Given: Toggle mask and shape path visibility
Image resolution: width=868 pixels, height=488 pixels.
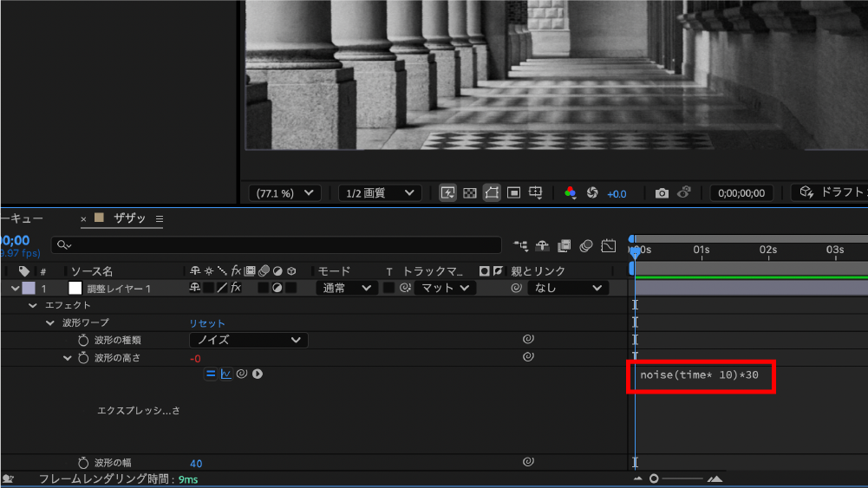Looking at the screenshot, I should pyautogui.click(x=492, y=192).
